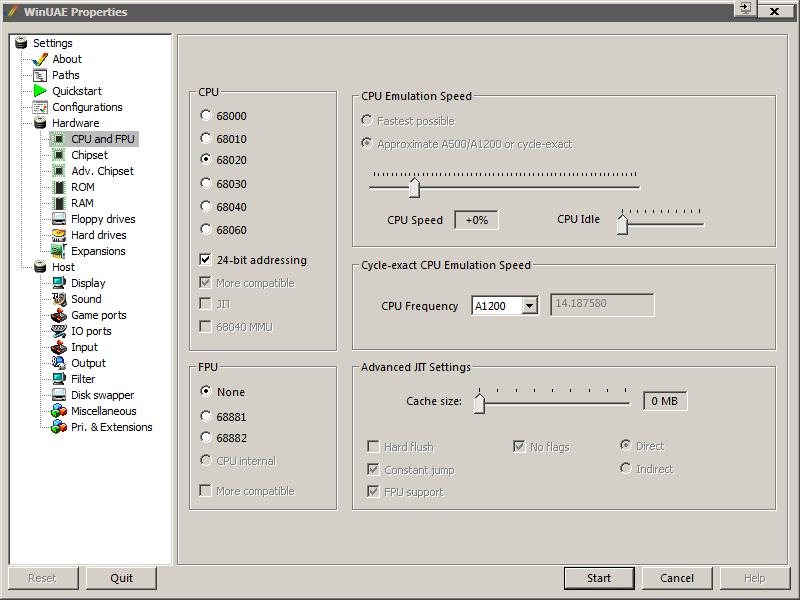Go to the Quickstart page
This screenshot has height=600, width=800.
(x=77, y=91)
